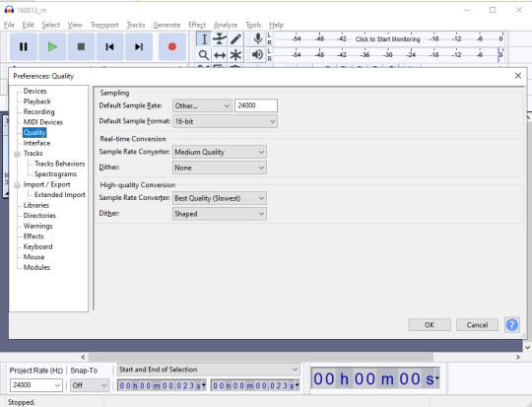
Task: Open the Edit menu
Action: [29, 25]
